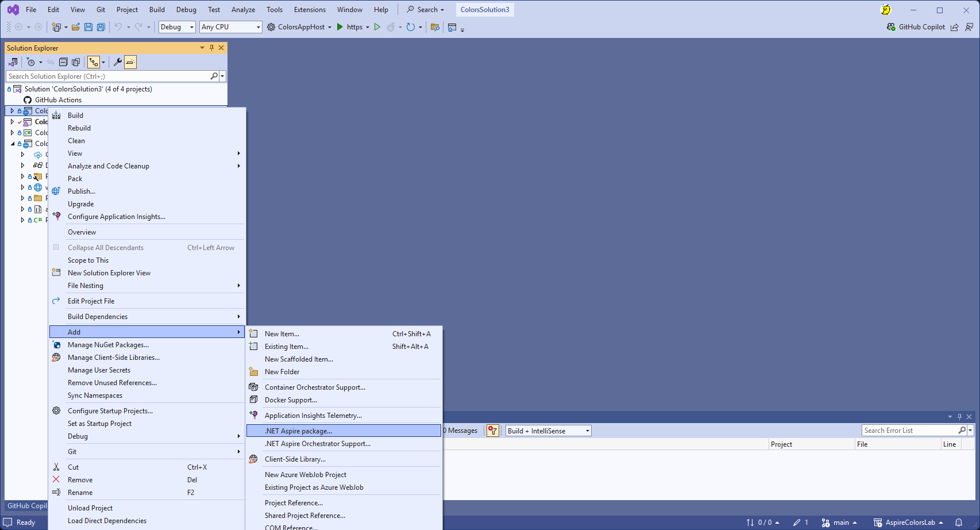This screenshot has width=980, height=530.
Task: Click the Save All toolbar icon
Action: pyautogui.click(x=101, y=27)
